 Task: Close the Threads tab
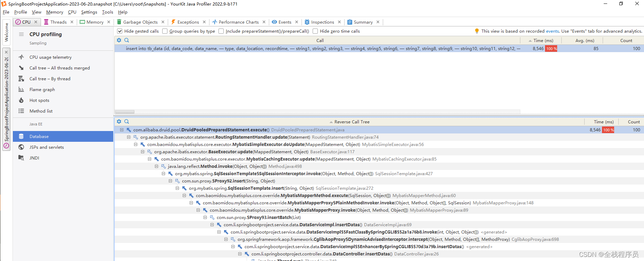[72, 22]
